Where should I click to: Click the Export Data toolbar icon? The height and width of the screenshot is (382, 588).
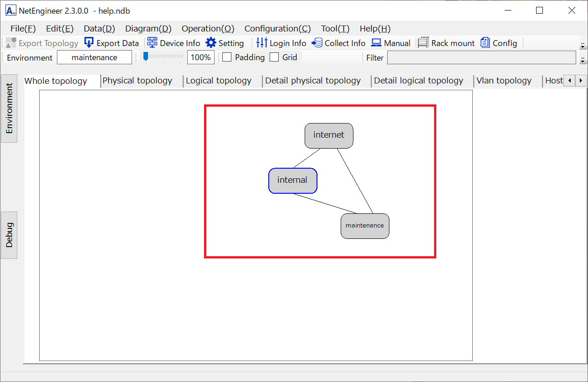tap(89, 43)
